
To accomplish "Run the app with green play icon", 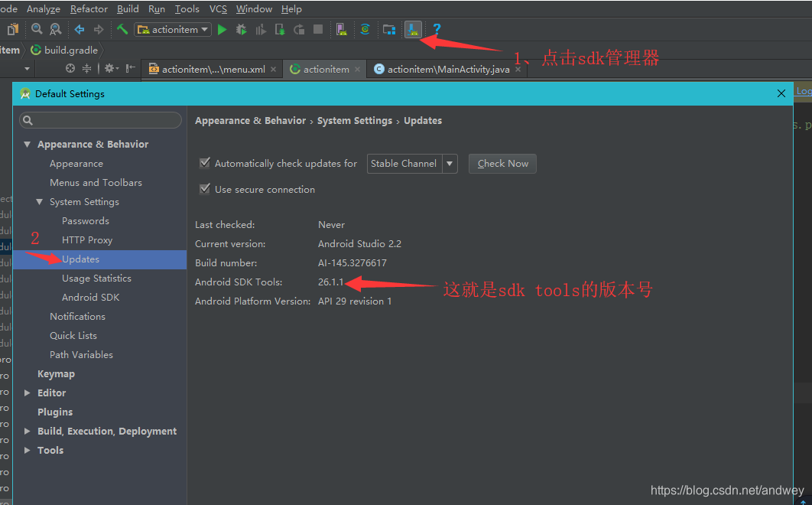I will [x=222, y=30].
